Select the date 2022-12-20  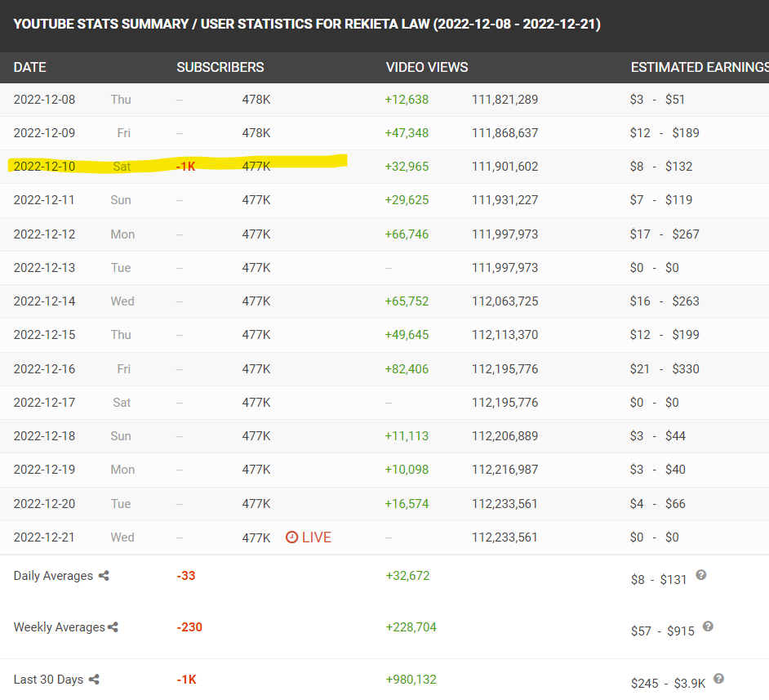click(x=44, y=504)
